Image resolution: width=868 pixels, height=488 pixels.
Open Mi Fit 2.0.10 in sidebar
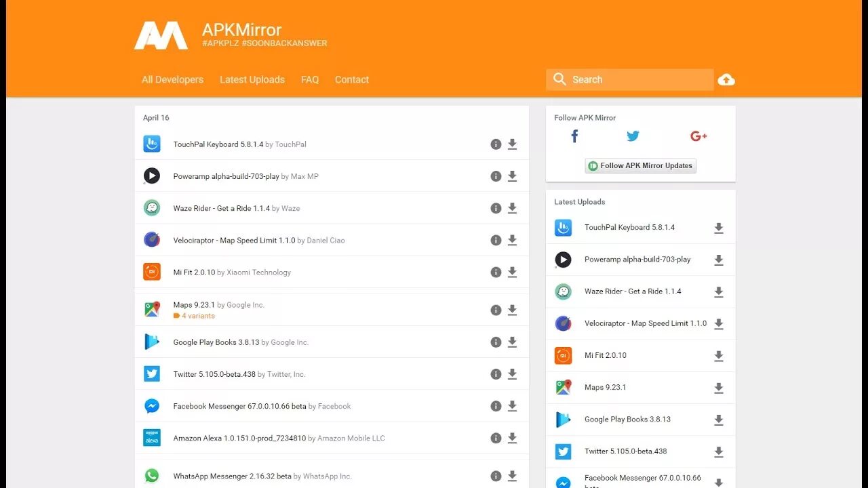click(x=606, y=355)
